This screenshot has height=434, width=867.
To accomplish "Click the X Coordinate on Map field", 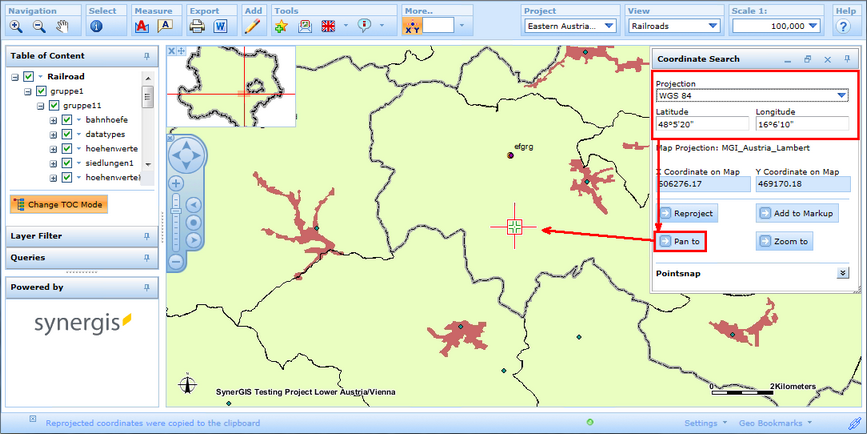I will coord(703,184).
